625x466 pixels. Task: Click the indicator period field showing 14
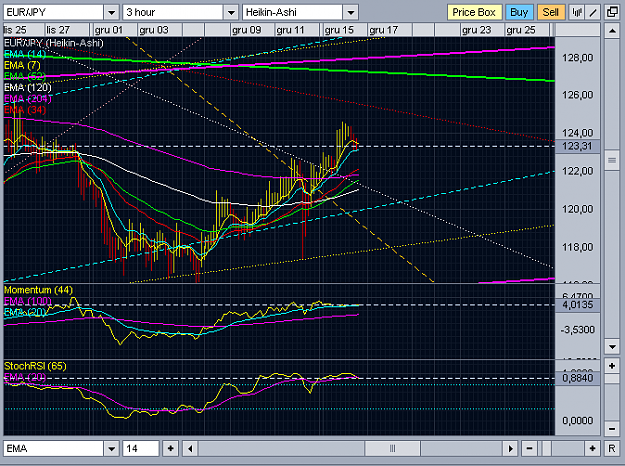click(141, 449)
